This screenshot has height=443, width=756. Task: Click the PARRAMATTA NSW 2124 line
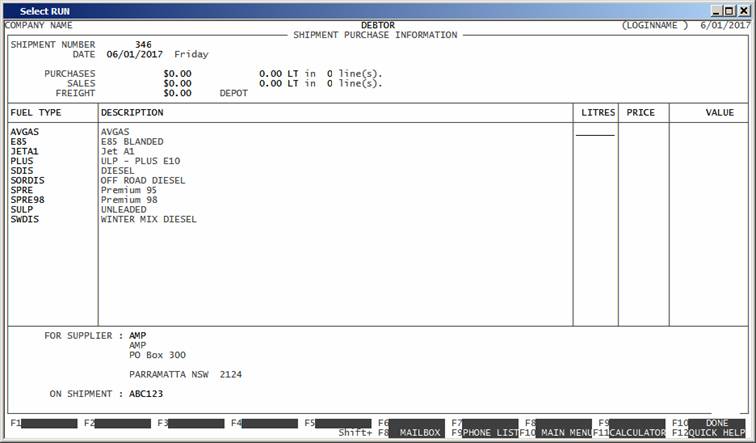click(185, 375)
